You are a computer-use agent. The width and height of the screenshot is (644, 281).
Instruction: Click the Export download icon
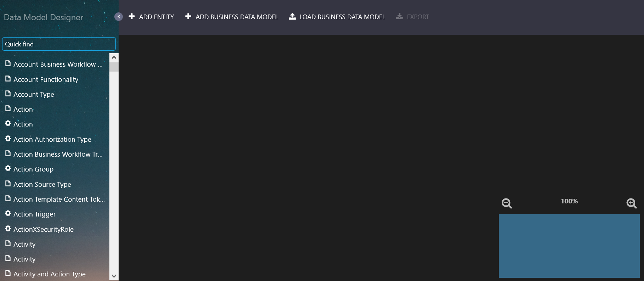pos(399,17)
